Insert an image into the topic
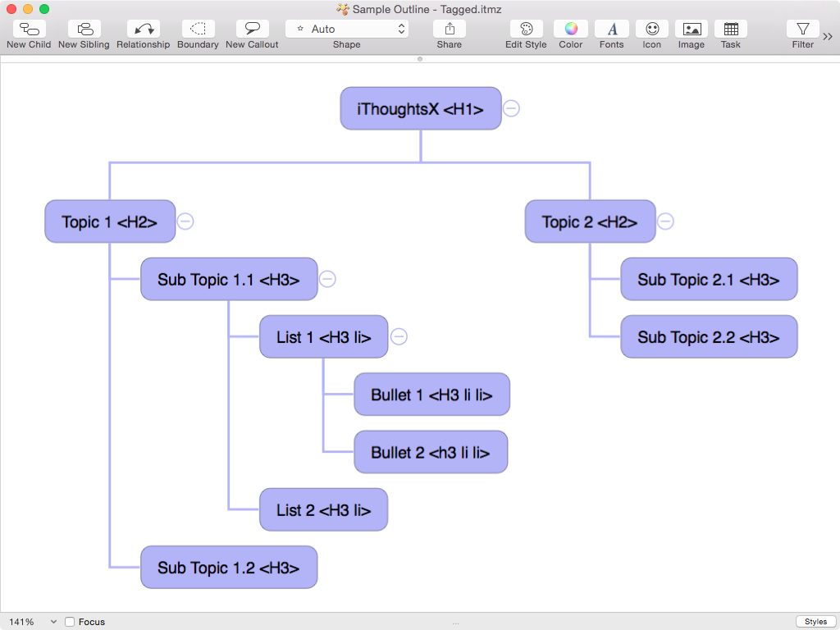This screenshot has height=630, width=840. (692, 29)
